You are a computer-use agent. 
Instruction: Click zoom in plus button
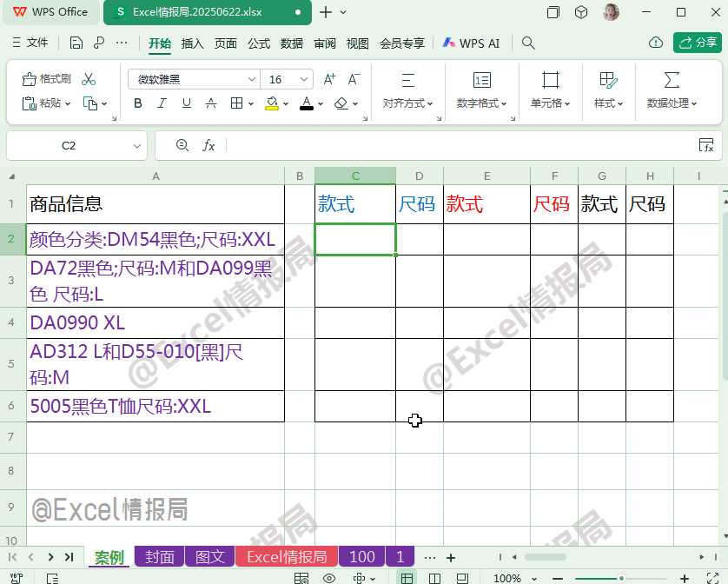click(x=685, y=579)
